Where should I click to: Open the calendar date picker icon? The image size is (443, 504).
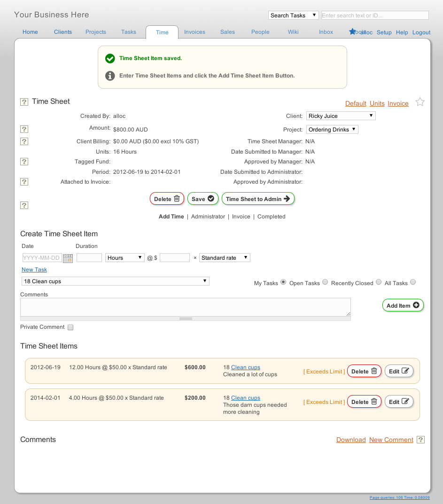(68, 257)
